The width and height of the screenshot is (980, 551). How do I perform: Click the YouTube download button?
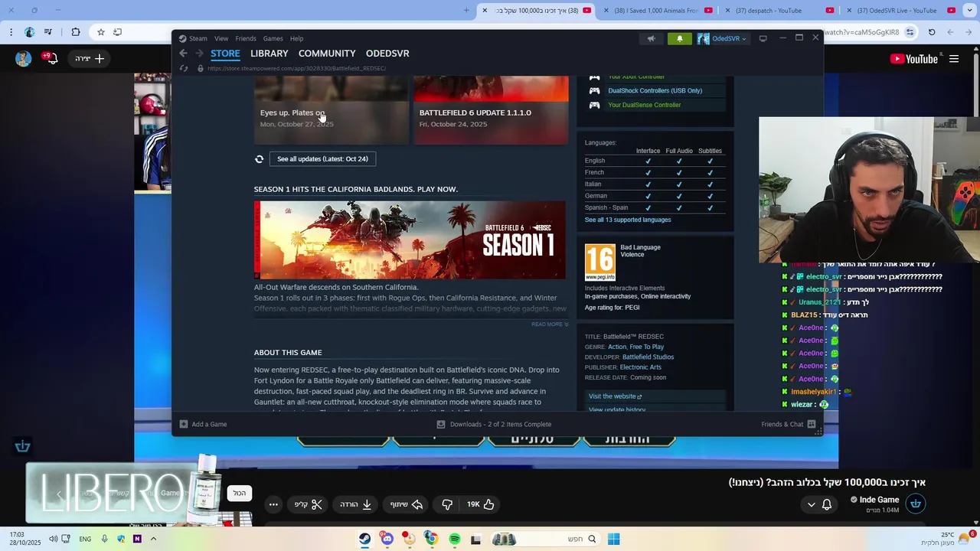click(356, 504)
